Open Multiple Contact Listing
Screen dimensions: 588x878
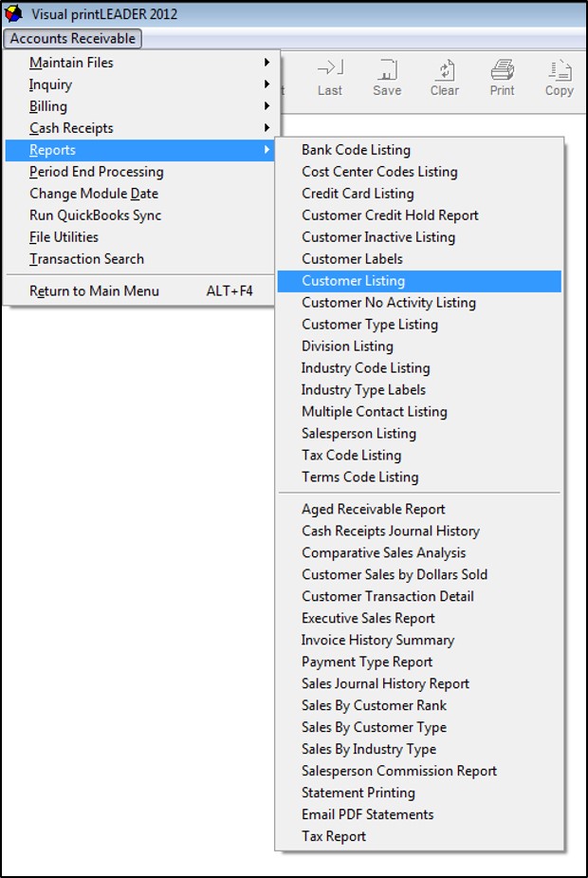pyautogui.click(x=419, y=412)
